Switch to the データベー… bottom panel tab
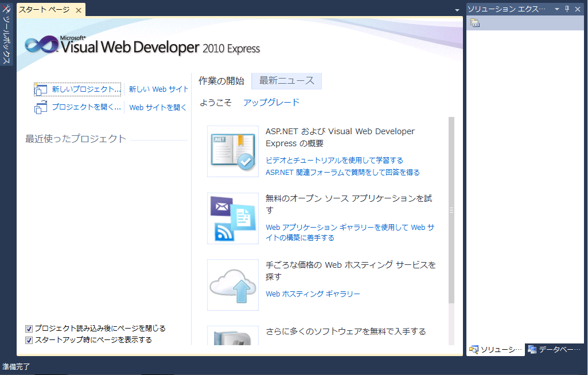This screenshot has width=588, height=375. click(x=554, y=350)
